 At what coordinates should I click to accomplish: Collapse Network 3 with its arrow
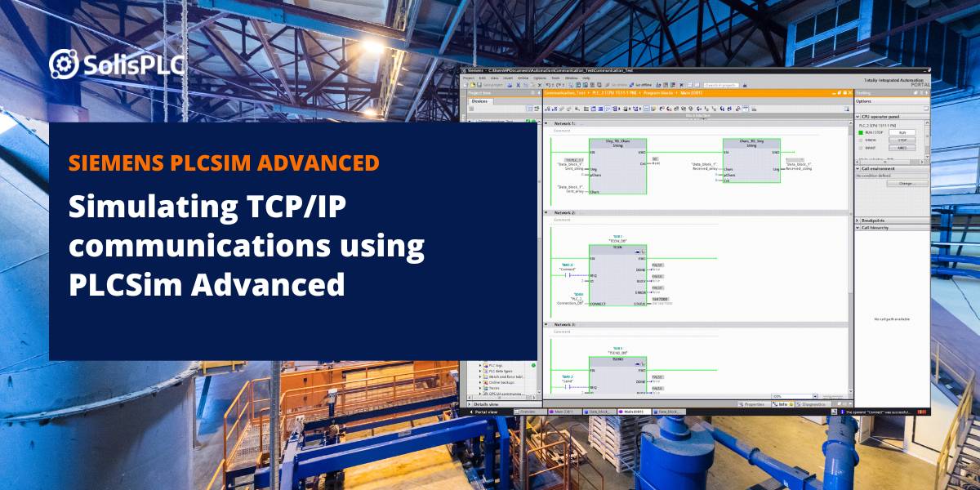(x=546, y=324)
